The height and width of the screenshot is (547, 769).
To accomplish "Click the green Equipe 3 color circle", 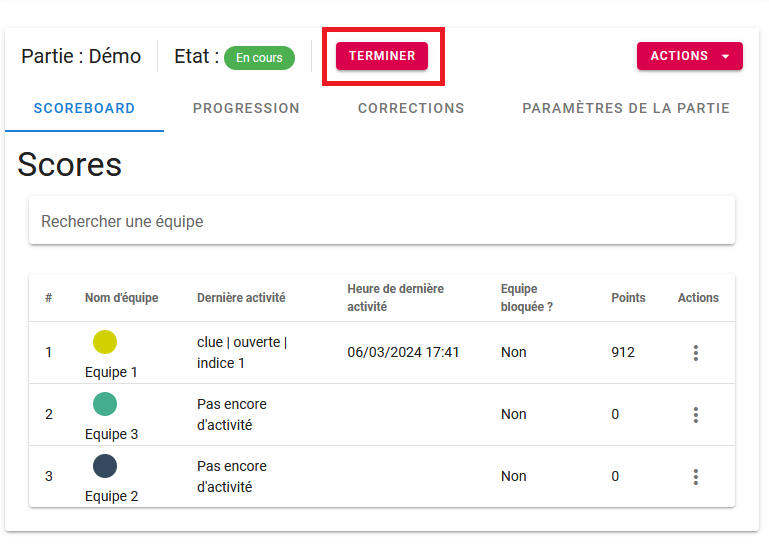I will click(x=105, y=404).
